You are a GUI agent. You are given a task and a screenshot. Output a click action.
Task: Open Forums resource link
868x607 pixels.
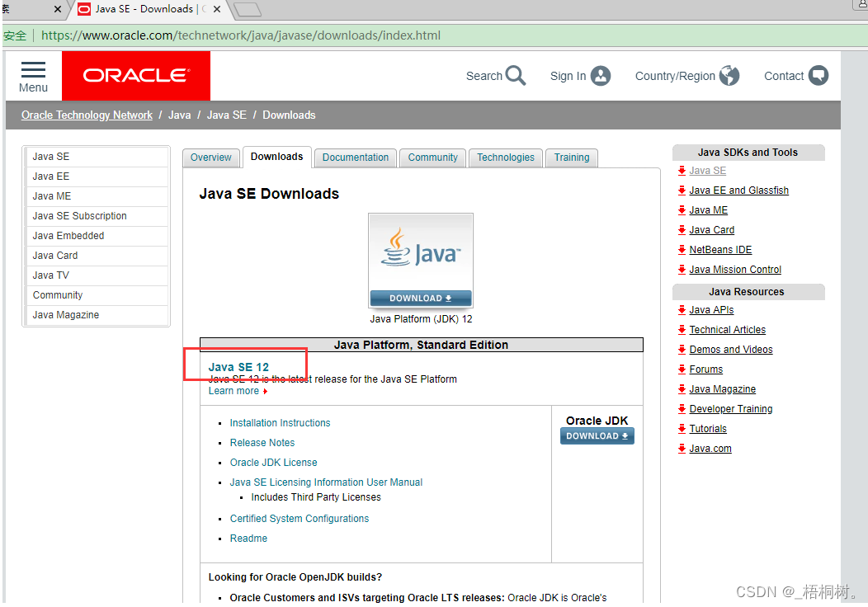[705, 369]
